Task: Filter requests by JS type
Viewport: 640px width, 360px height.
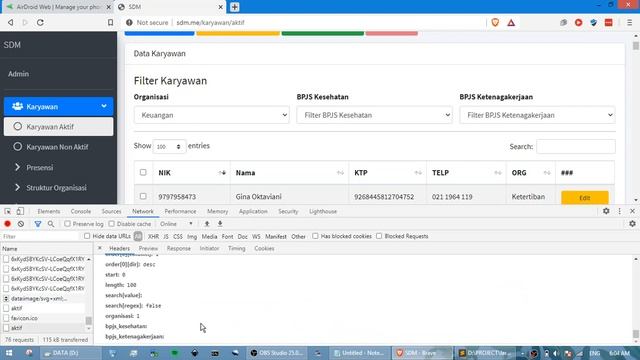Action: click(x=166, y=236)
